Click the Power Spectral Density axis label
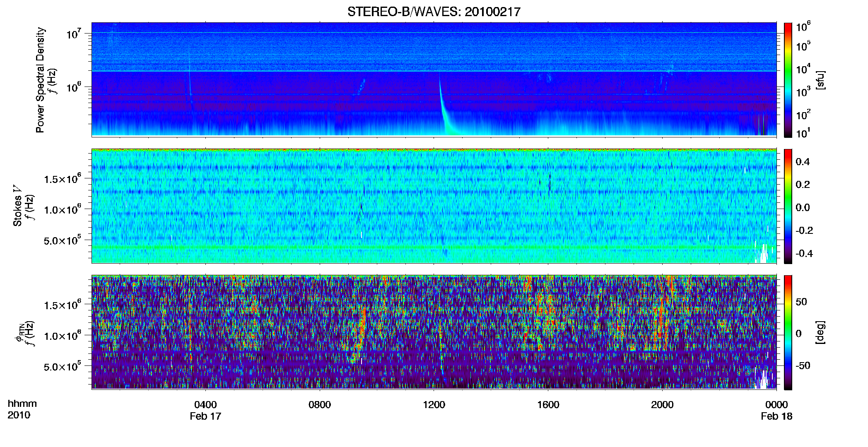 coord(40,80)
